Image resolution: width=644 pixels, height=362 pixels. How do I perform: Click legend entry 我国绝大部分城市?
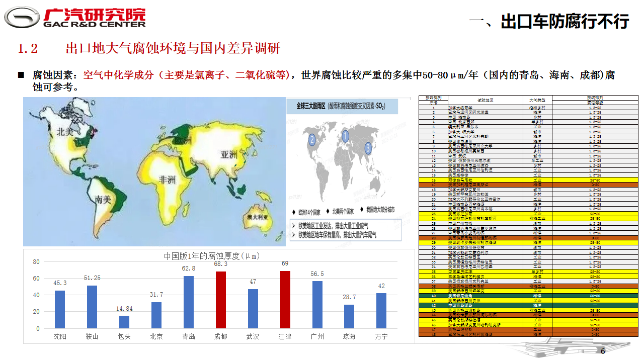tap(380, 210)
